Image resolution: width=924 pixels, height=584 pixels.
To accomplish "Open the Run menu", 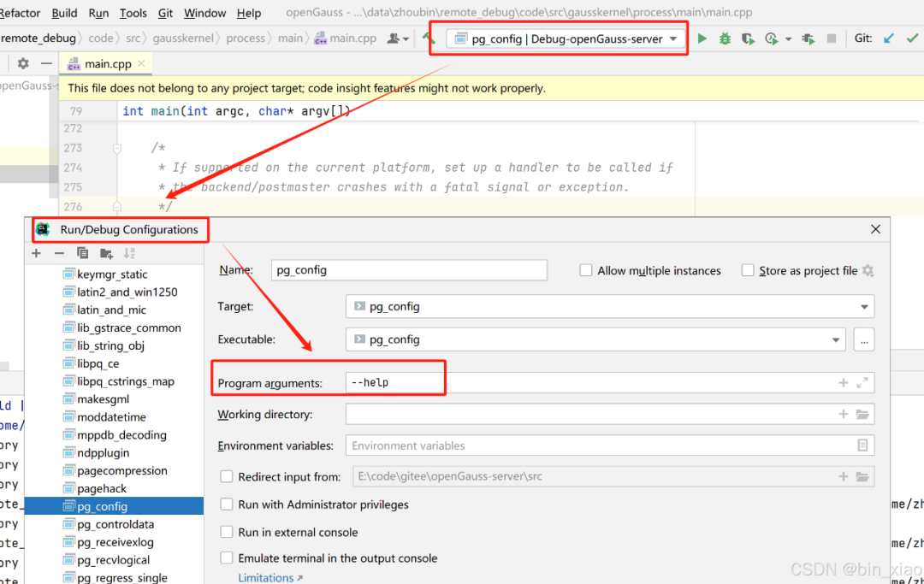I will [x=98, y=13].
